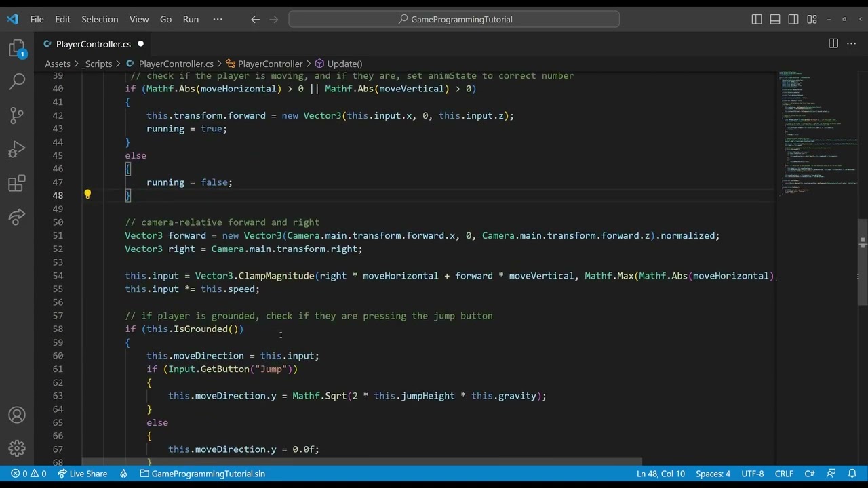Open the Manage gear menu

pos(17,448)
